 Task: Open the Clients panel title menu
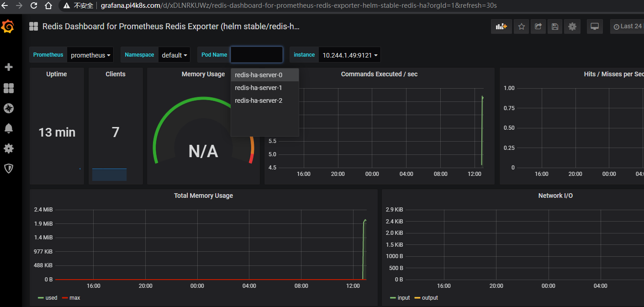[116, 74]
